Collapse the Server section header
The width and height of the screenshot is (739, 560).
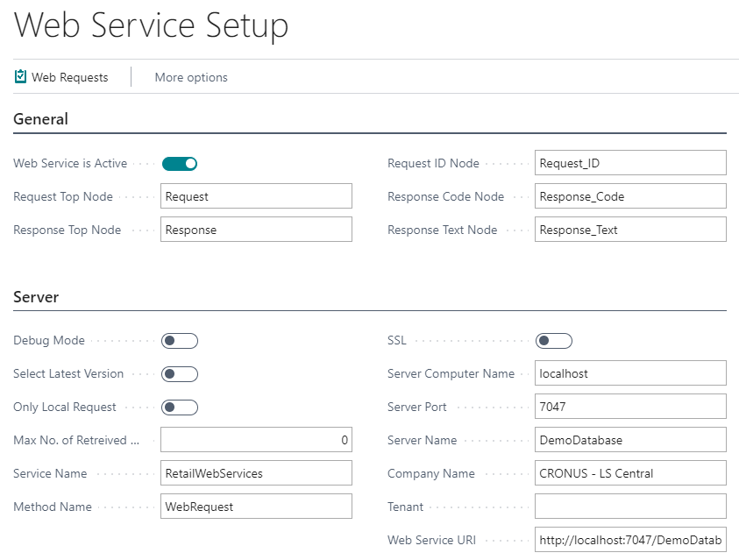(x=37, y=297)
